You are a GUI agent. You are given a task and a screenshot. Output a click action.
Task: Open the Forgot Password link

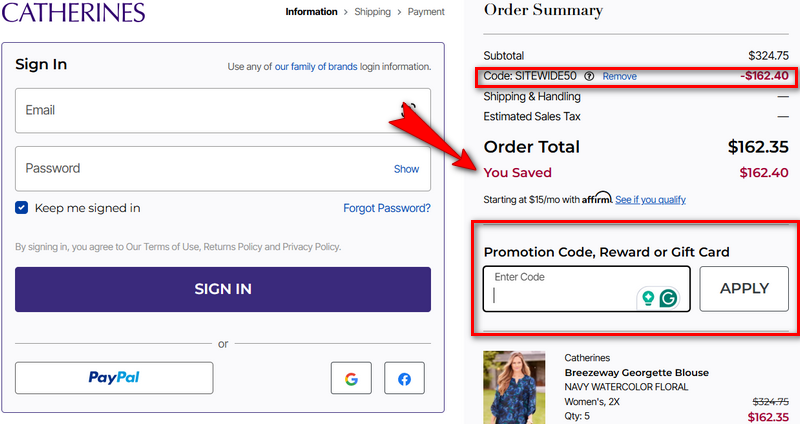387,208
